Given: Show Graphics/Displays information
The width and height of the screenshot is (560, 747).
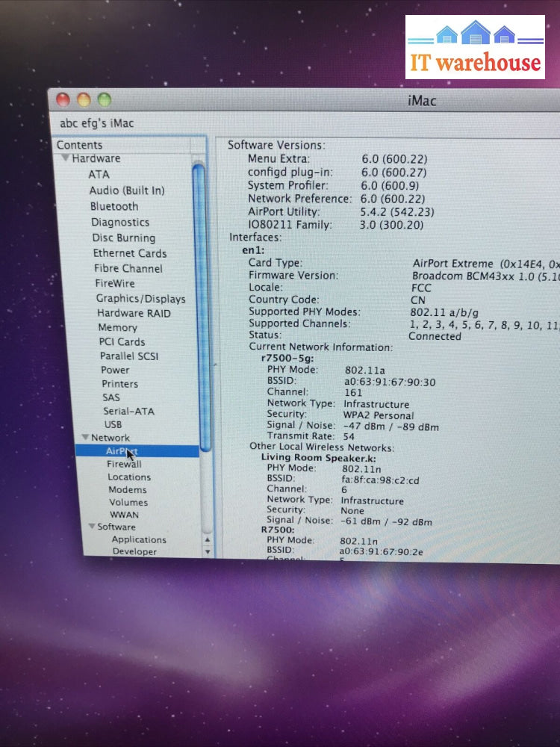Looking at the screenshot, I should click(x=140, y=298).
